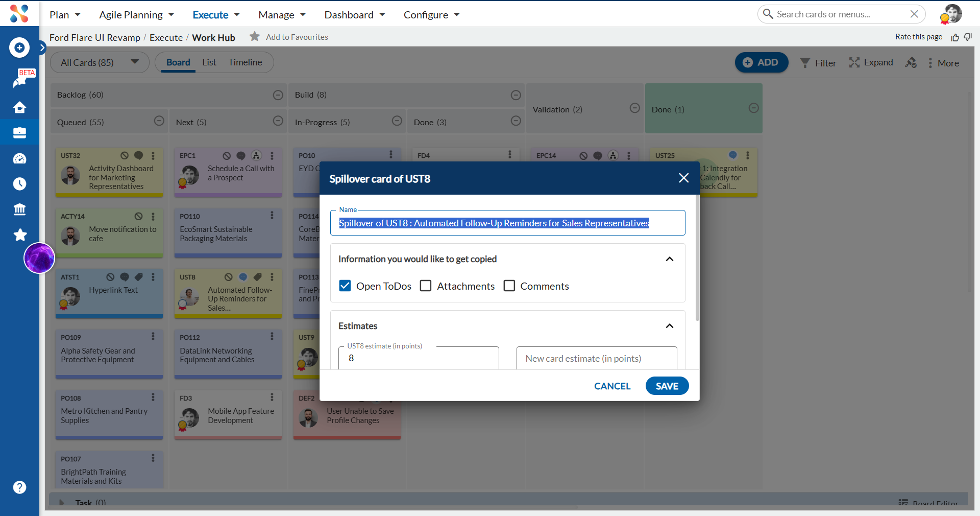Clear the search box with X icon
The height and width of the screenshot is (516, 980).
[x=914, y=14]
